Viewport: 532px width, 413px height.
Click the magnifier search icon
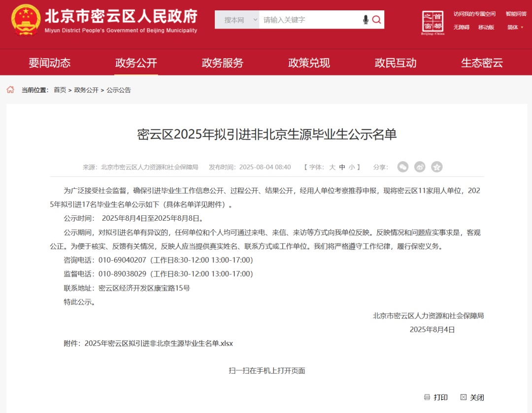tap(376, 20)
